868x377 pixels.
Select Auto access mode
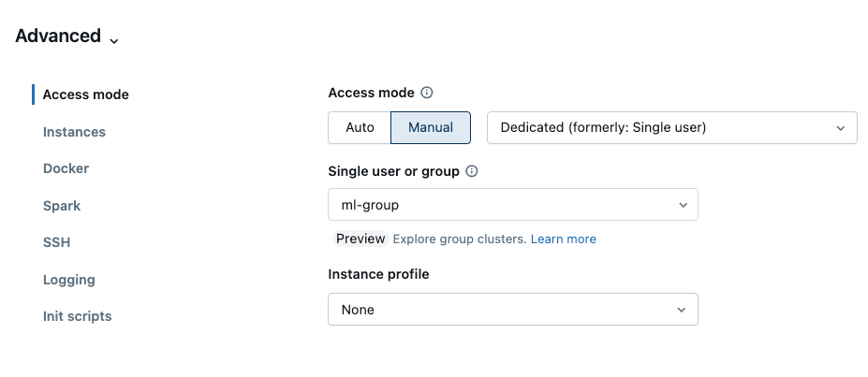360,128
